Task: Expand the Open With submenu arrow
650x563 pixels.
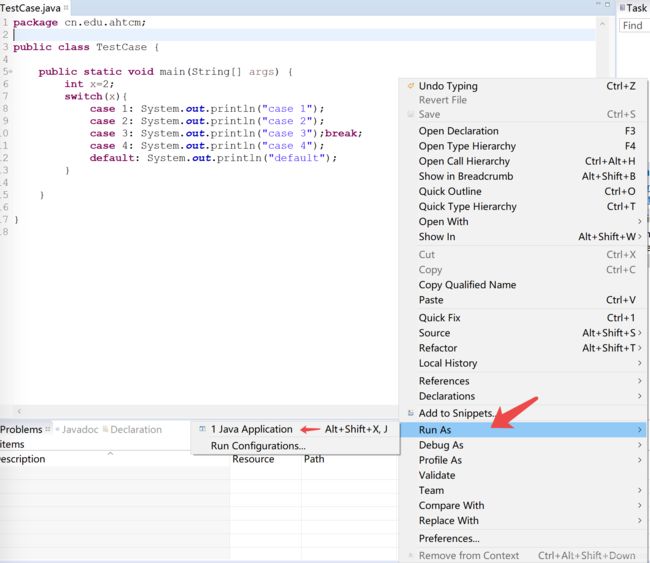Action: point(640,221)
